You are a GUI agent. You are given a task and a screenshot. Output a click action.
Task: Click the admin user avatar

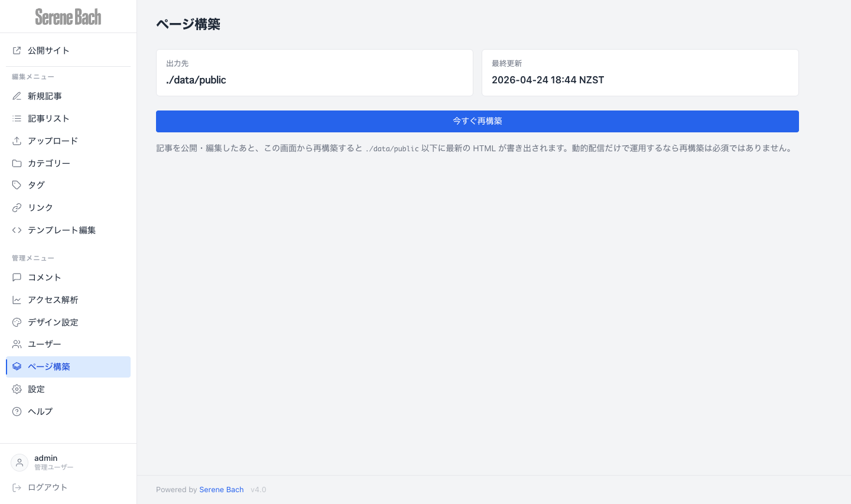tap(20, 463)
